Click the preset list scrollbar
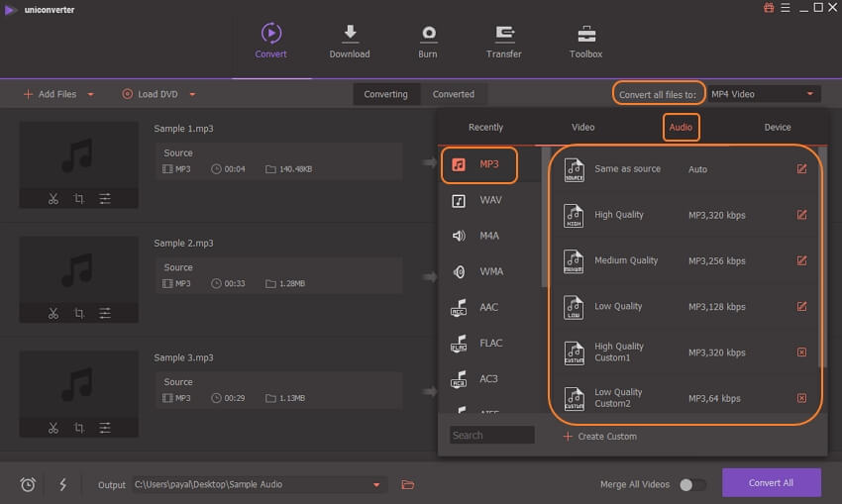 [821, 257]
